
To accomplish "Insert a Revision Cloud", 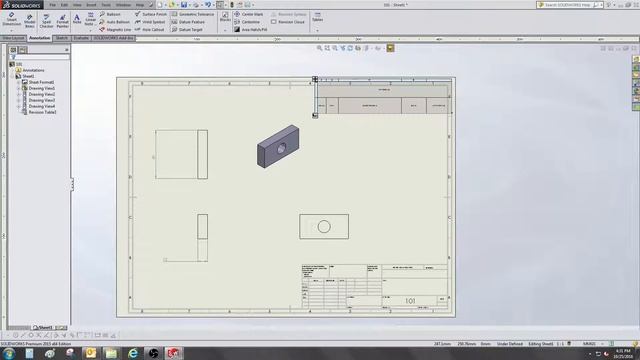I will point(288,22).
